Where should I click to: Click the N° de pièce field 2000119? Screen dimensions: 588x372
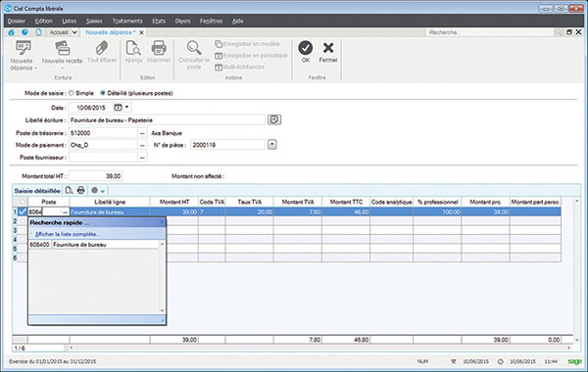coord(227,145)
